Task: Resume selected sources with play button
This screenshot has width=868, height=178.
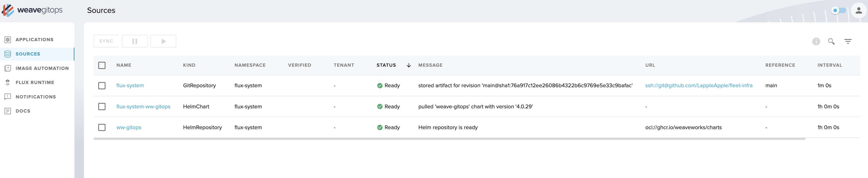Action: [164, 41]
